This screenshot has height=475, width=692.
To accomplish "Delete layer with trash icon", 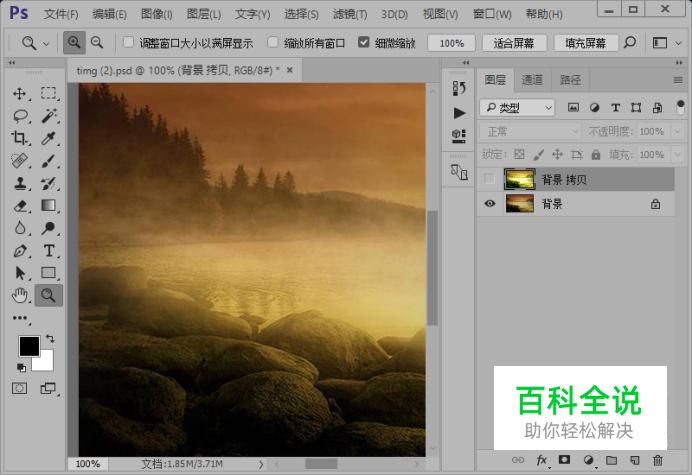I will tap(658, 460).
